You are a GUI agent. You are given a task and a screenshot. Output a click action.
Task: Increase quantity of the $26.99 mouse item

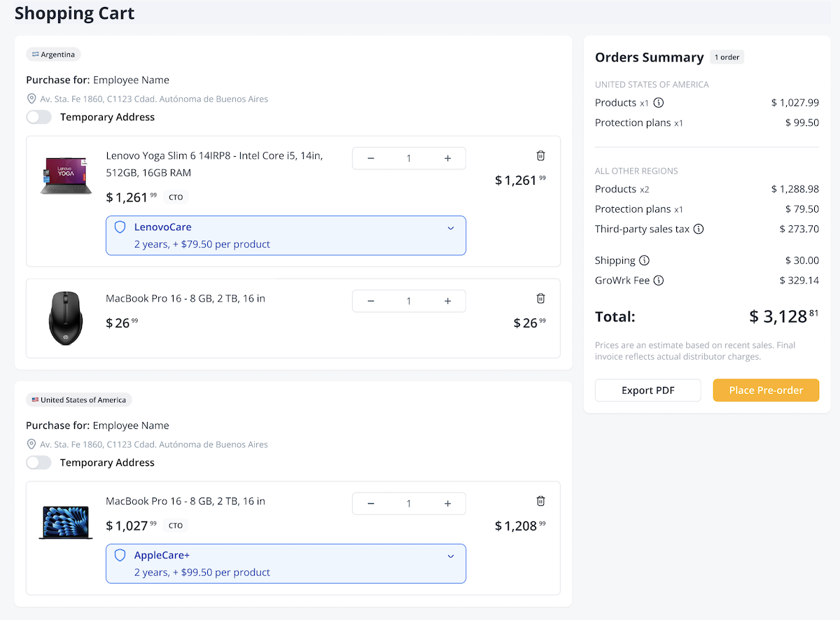(x=448, y=301)
